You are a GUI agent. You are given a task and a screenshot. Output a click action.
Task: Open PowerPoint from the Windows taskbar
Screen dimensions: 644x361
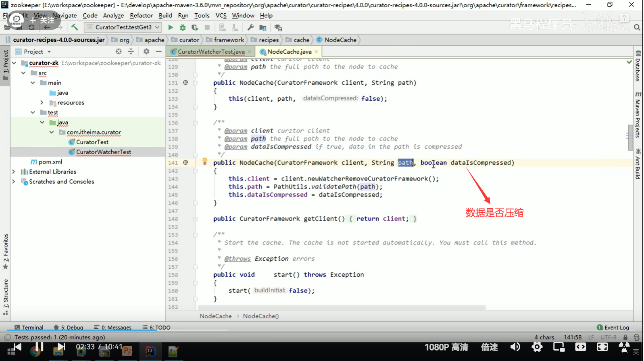point(127,351)
